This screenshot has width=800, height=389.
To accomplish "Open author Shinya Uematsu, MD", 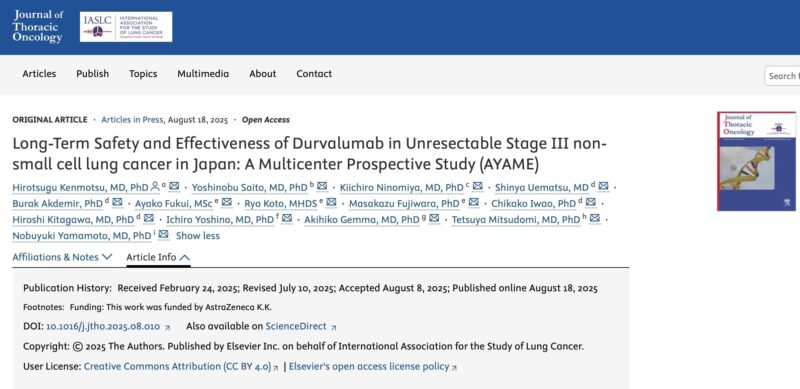I will [x=542, y=188].
